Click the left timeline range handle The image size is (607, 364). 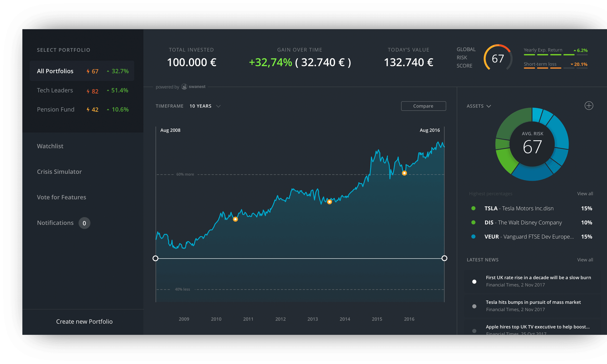coord(155,258)
